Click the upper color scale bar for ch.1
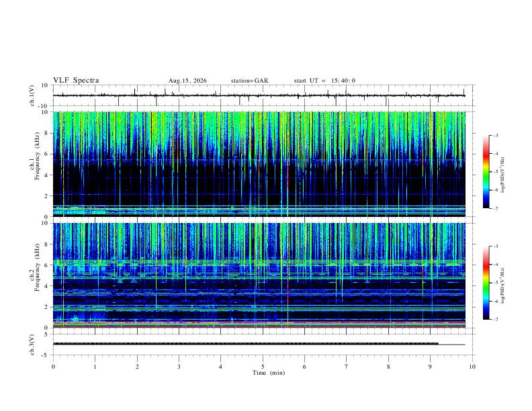This screenshot has height=411, width=532. [486, 172]
